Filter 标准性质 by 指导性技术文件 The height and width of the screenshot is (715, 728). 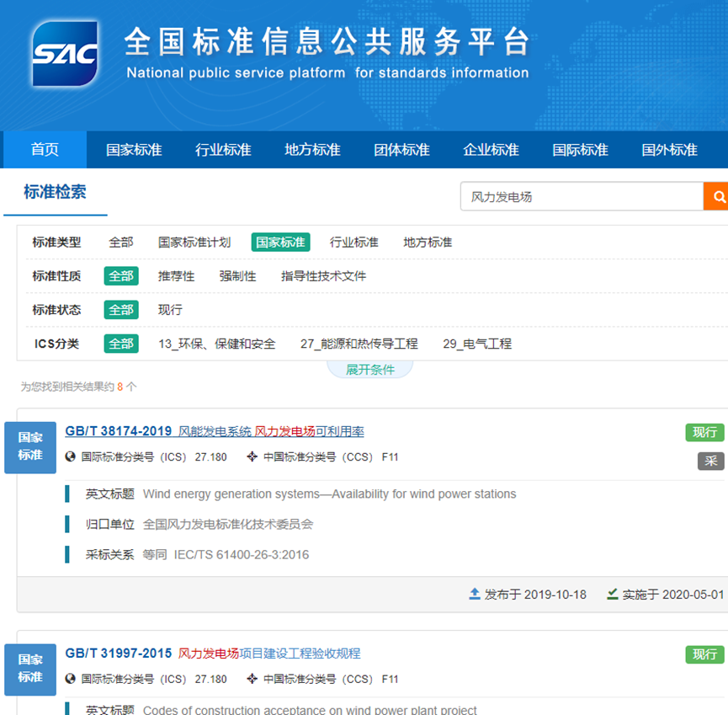tap(323, 276)
